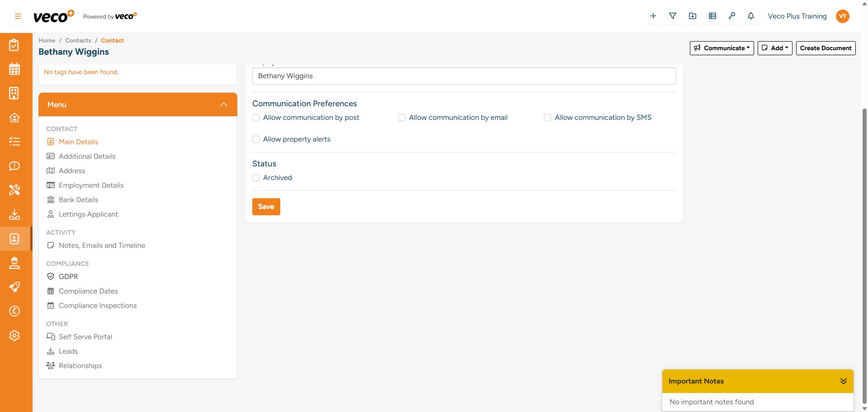
Task: Click the Create Document button
Action: tap(826, 48)
